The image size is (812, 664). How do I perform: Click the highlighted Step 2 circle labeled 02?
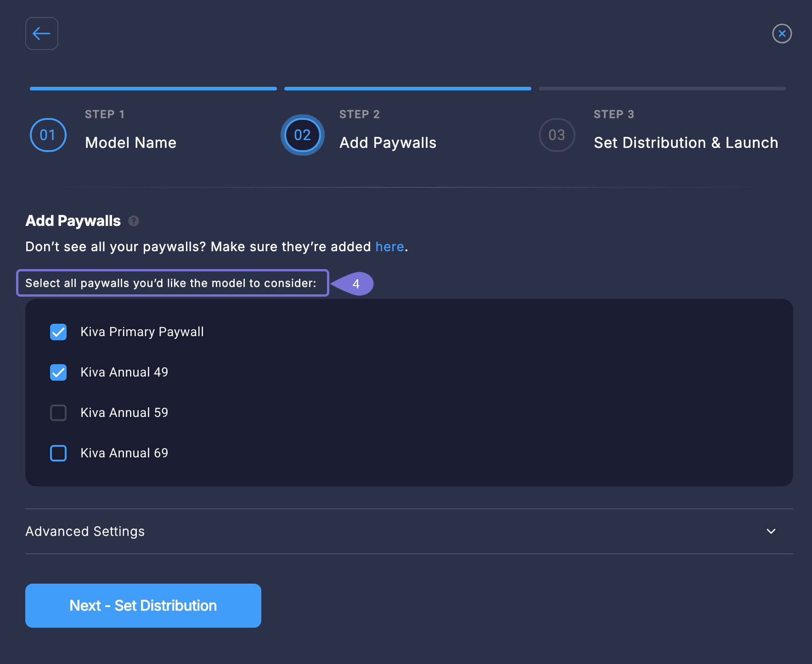302,135
